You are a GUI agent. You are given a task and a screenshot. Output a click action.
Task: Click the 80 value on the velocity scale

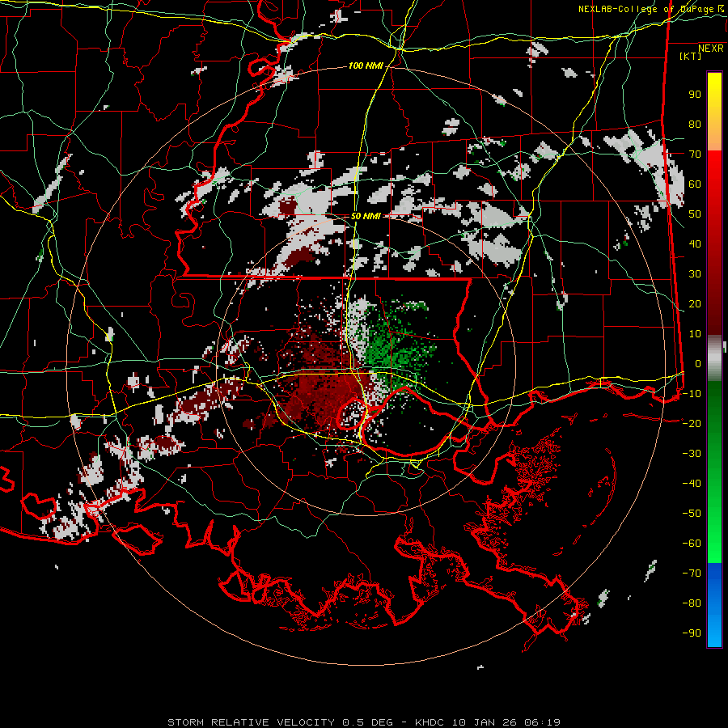pos(695,125)
